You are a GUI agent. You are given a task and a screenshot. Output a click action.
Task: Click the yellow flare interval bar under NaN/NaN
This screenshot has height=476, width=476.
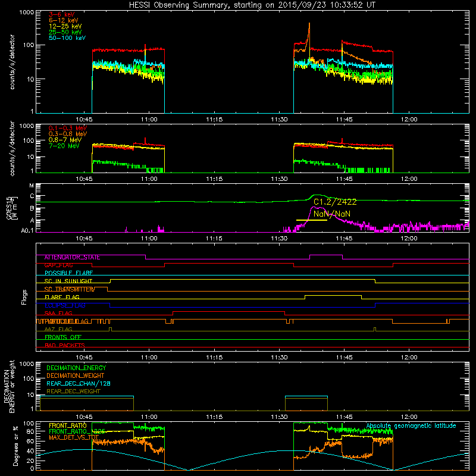tap(312, 220)
